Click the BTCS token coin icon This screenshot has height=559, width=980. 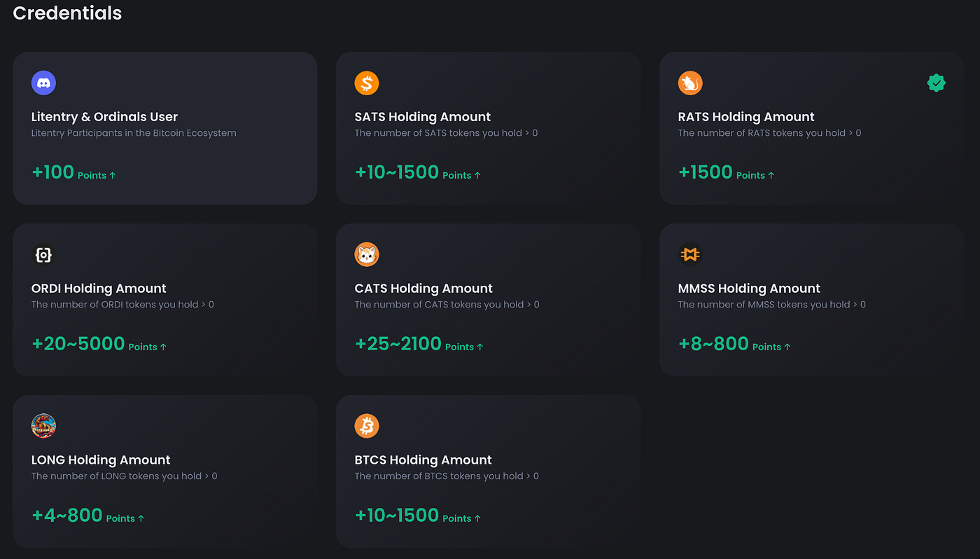click(367, 426)
